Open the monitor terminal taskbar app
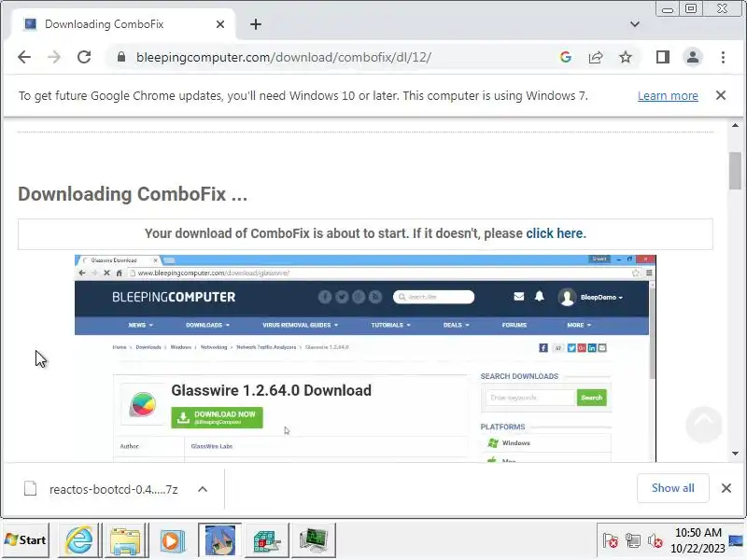 (x=314, y=540)
